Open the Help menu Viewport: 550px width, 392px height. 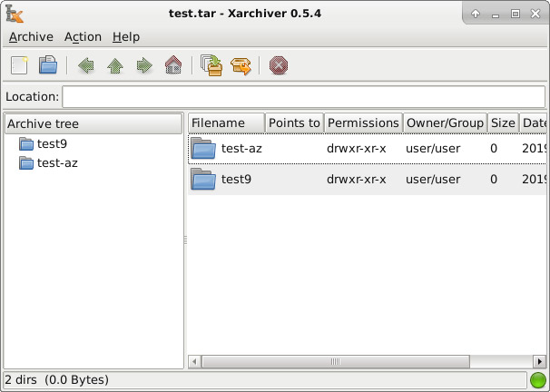tap(126, 37)
